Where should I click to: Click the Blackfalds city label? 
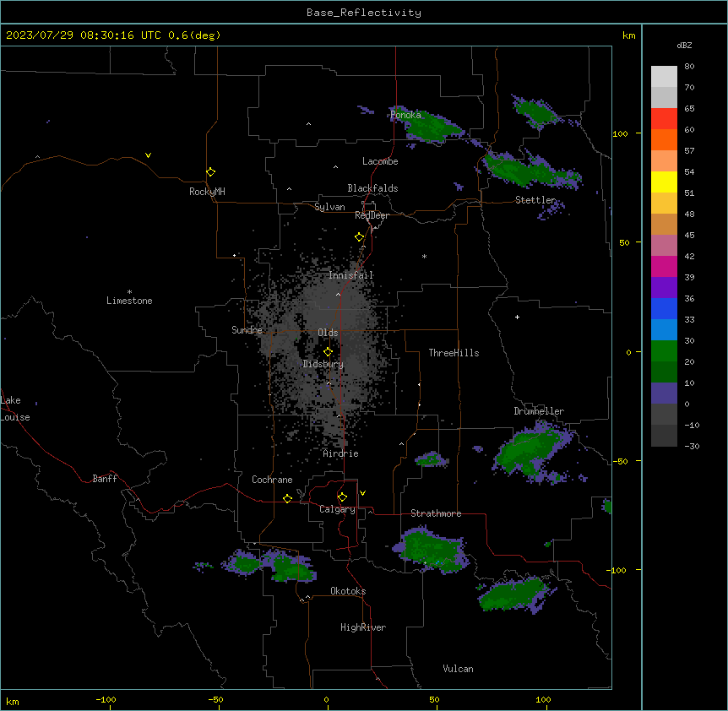372,188
